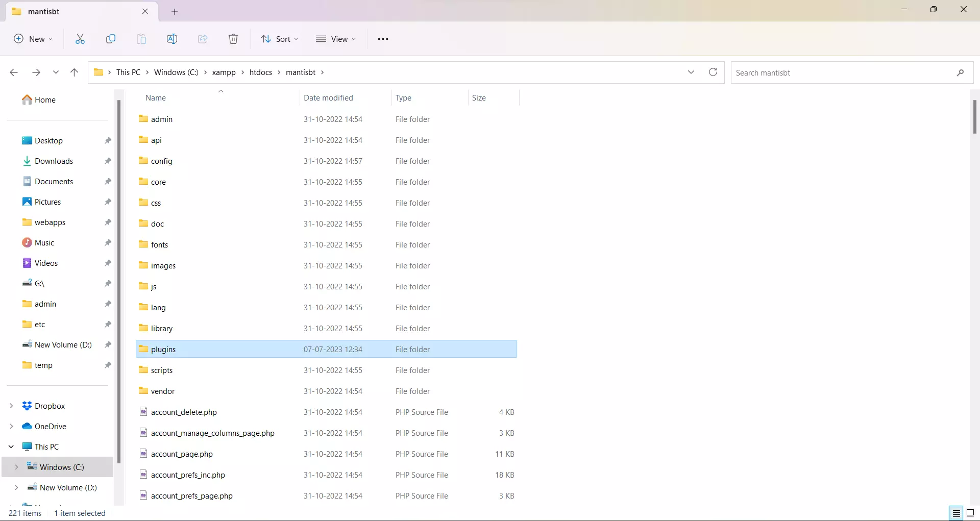Image resolution: width=980 pixels, height=521 pixels.
Task: Collapse the This PC tree node
Action: pos(11,446)
